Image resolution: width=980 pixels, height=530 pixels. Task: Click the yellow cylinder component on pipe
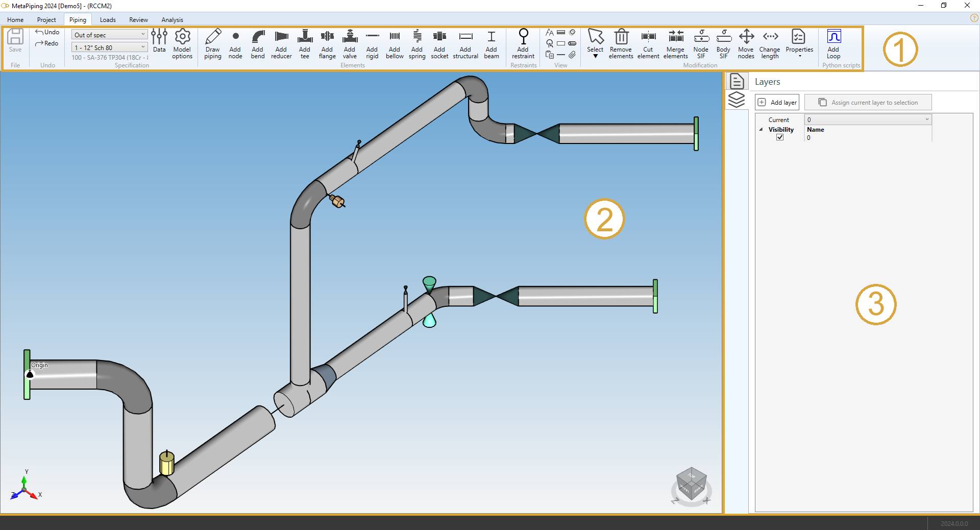pyautogui.click(x=167, y=463)
